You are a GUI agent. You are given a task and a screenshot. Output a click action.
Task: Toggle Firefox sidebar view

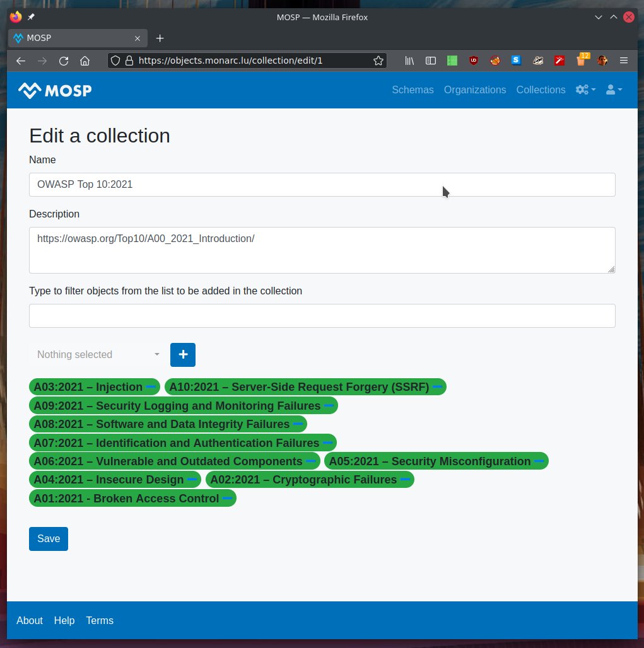tap(431, 61)
